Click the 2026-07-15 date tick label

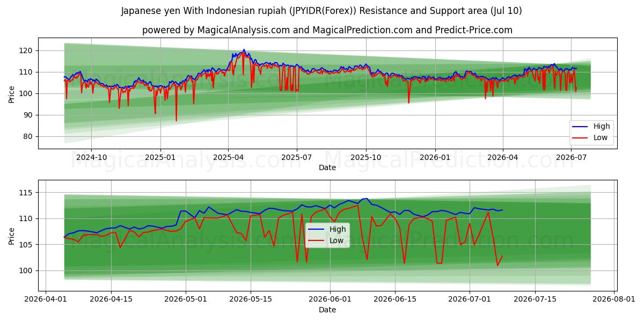[535, 299]
